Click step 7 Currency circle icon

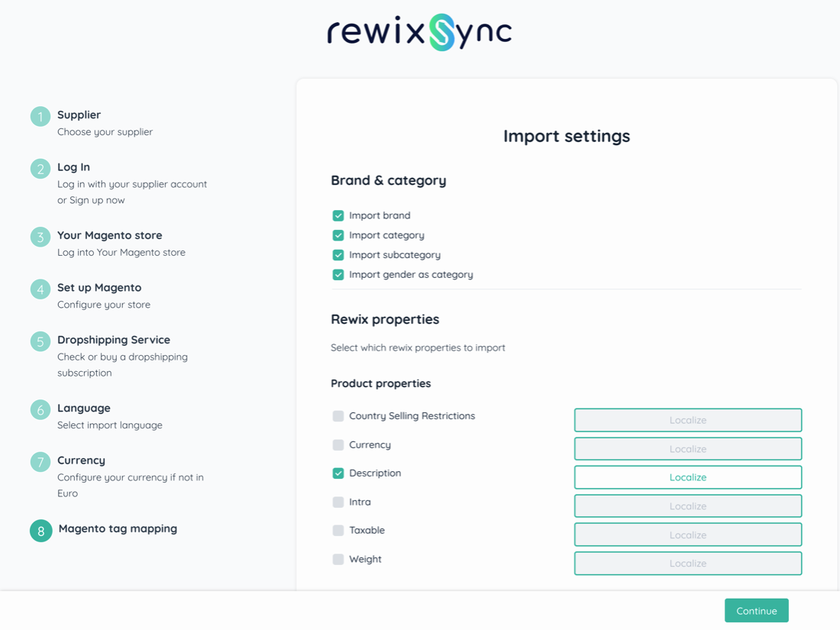pos(40,462)
